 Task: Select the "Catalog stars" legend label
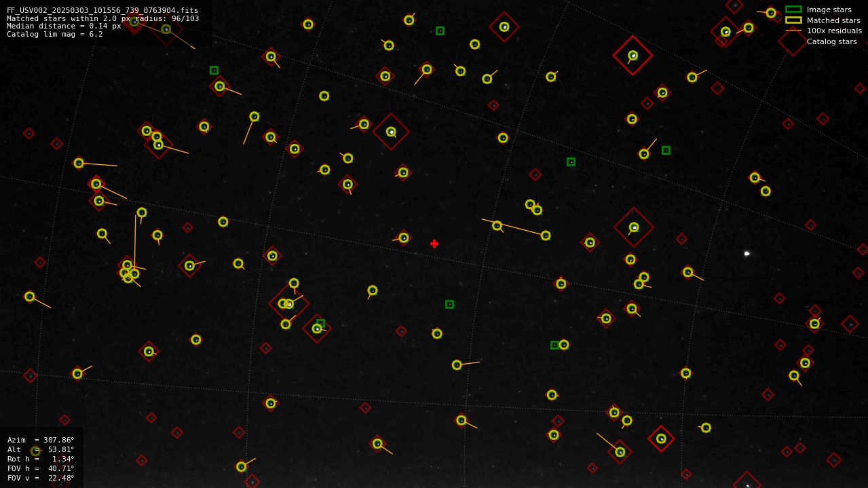831,41
